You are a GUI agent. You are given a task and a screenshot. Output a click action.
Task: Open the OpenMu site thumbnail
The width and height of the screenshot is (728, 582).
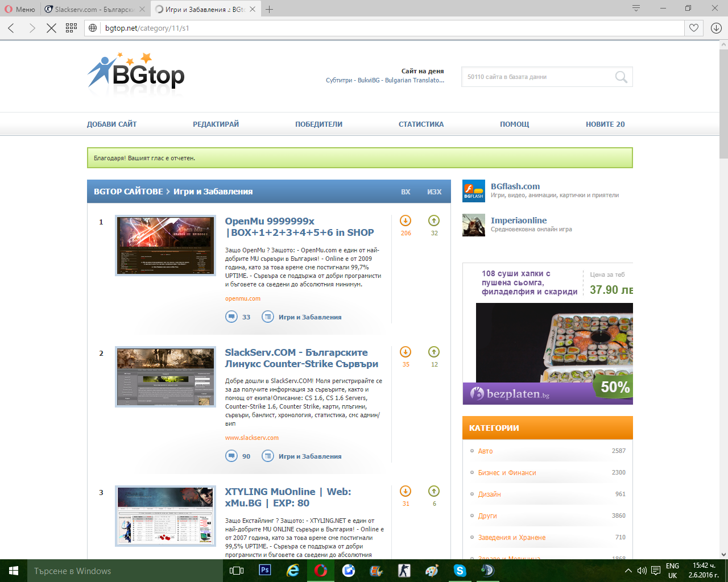click(166, 246)
